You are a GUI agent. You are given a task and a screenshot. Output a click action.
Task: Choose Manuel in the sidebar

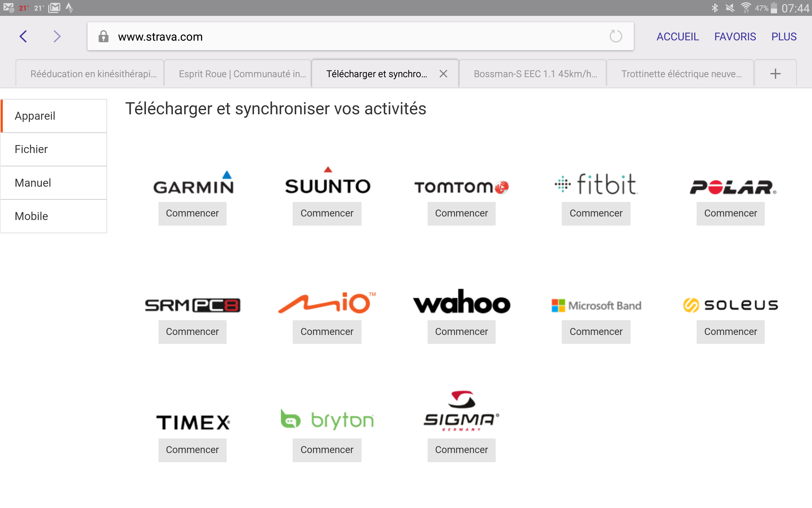54,183
